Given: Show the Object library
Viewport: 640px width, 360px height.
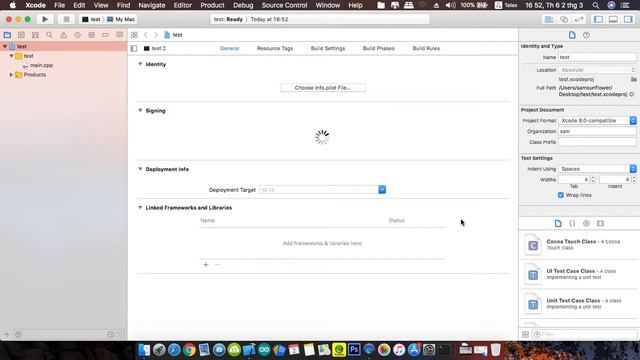Looking at the screenshot, I should coord(586,223).
